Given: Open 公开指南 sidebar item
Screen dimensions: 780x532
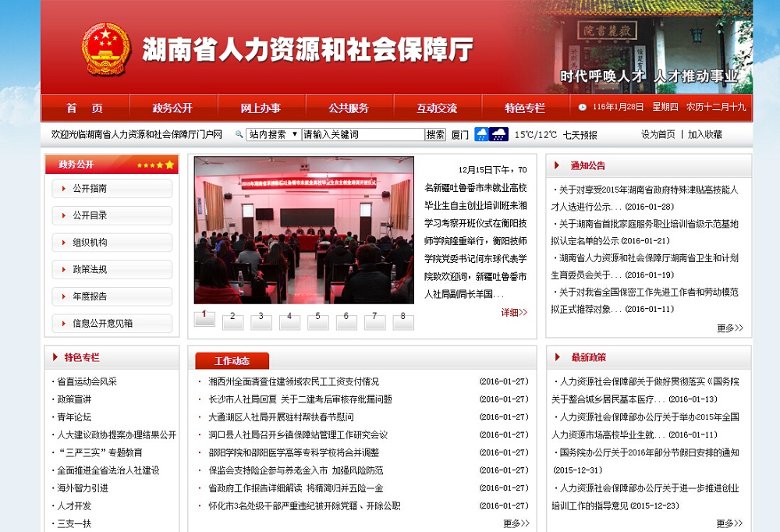Looking at the screenshot, I should pyautogui.click(x=112, y=189).
